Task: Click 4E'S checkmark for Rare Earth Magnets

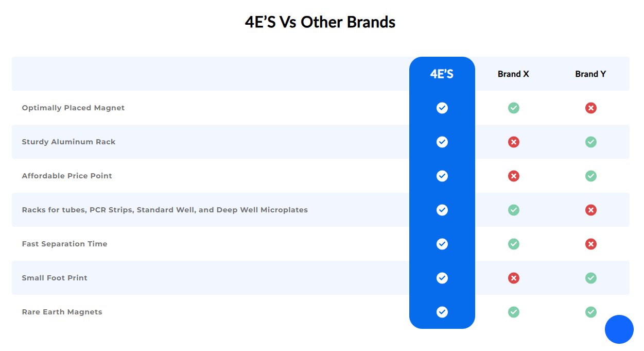Action: (442, 312)
